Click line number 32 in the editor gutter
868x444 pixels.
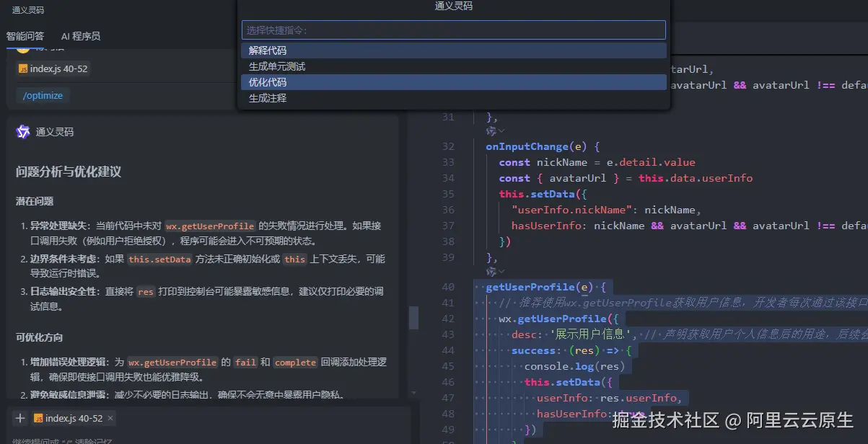(x=447, y=146)
